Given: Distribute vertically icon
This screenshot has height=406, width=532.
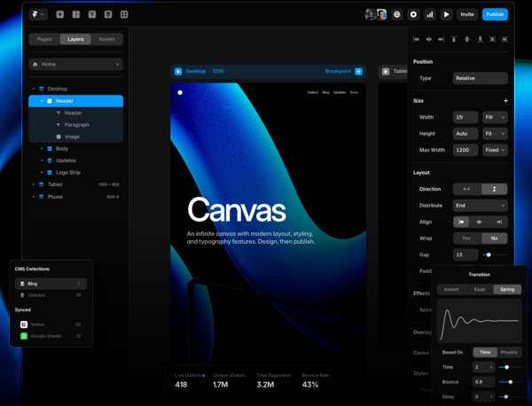Looking at the screenshot, I should coord(505,39).
